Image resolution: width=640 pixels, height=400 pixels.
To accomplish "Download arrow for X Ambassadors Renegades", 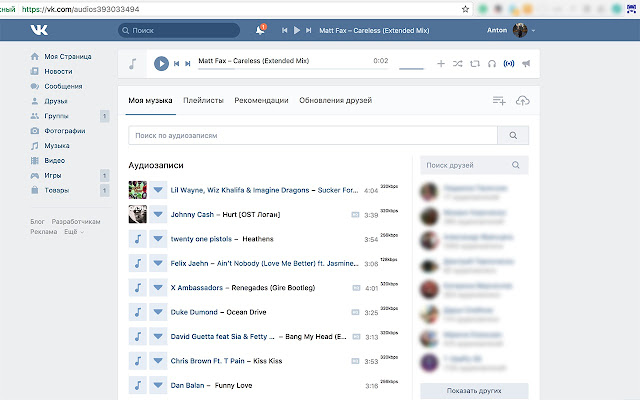I will tap(158, 288).
